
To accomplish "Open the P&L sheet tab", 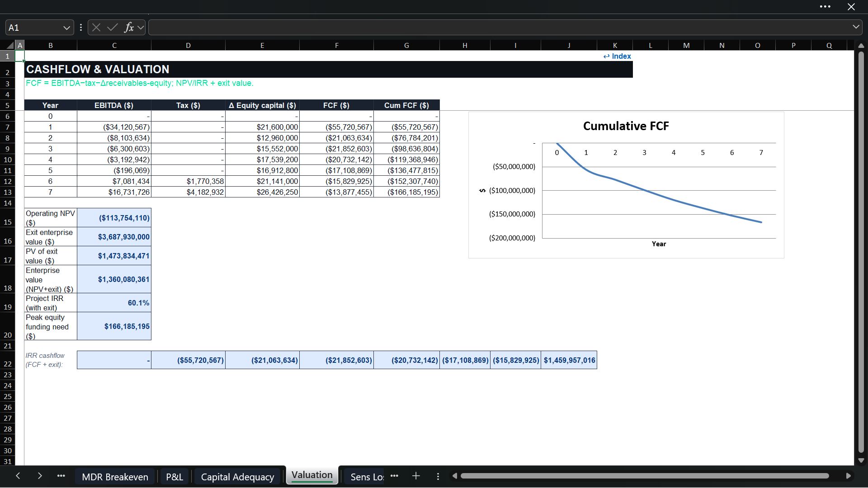I will [175, 477].
